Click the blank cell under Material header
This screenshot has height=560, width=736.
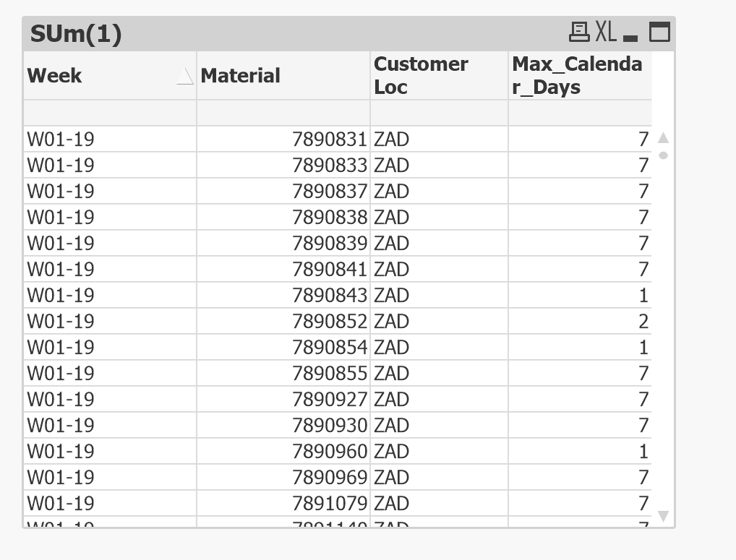(283, 113)
